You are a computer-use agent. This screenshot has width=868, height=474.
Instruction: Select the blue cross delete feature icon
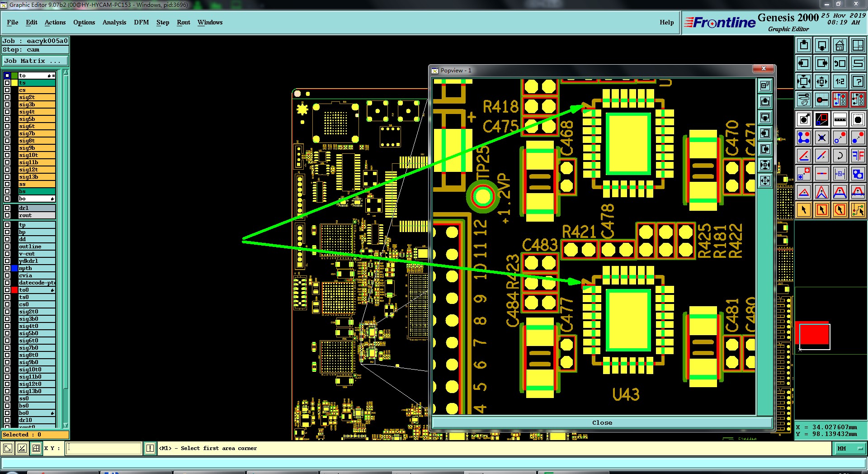point(822,137)
